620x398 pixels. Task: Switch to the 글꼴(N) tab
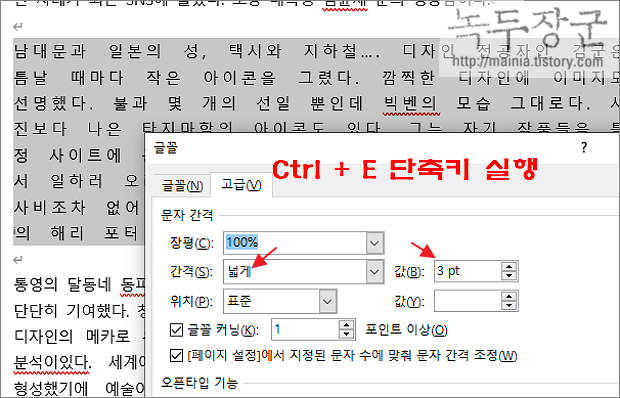coord(182,186)
